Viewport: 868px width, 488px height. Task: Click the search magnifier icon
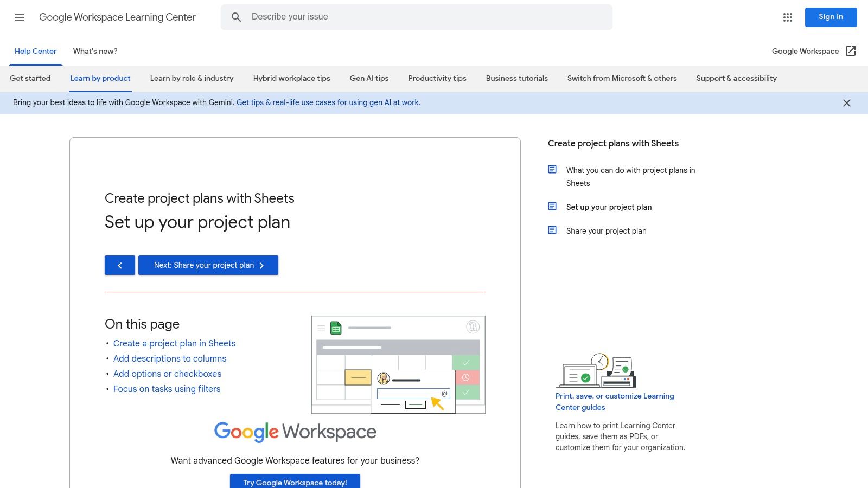236,17
